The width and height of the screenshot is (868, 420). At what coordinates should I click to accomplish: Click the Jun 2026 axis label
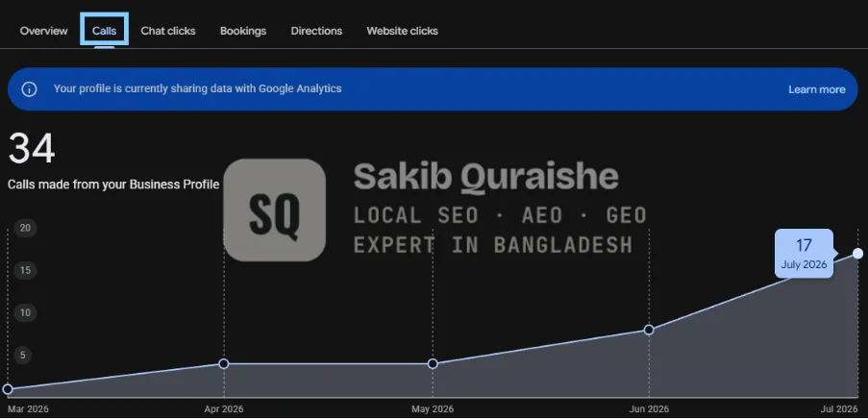coord(649,409)
